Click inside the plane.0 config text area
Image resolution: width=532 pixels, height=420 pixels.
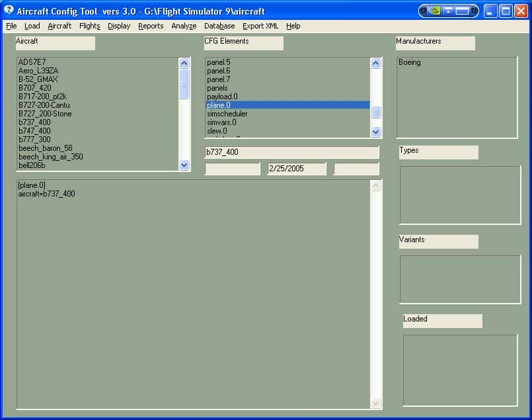(192, 291)
